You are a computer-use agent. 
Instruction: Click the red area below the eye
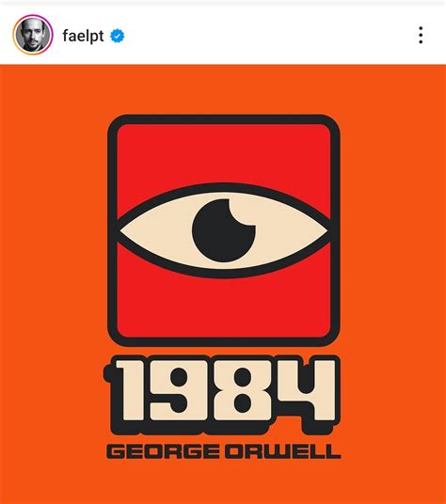pos(224,306)
